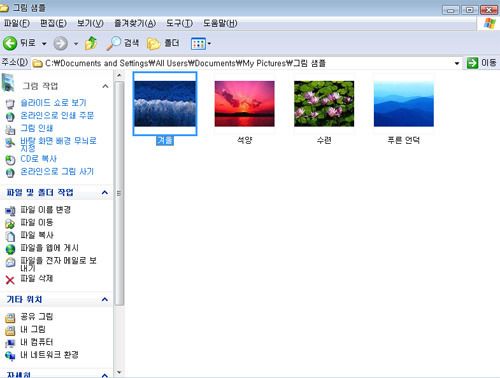Click the envelope icon beside 파일을 전자 메일로

click(x=10, y=262)
